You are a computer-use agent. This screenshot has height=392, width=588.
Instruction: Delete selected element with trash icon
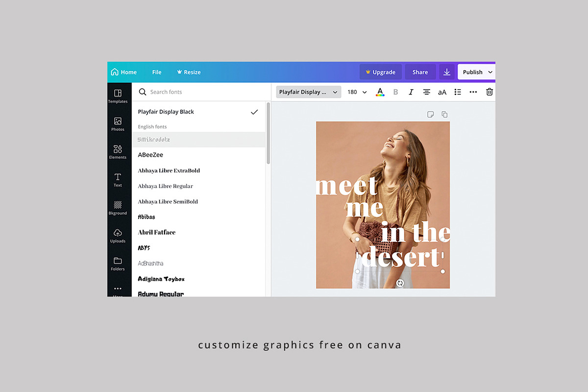(x=489, y=92)
